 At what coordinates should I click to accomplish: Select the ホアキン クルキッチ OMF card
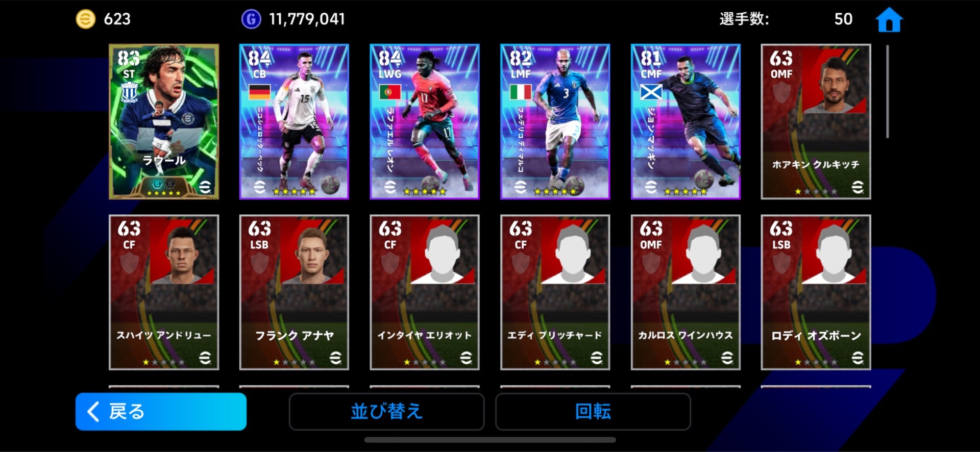pos(816,121)
